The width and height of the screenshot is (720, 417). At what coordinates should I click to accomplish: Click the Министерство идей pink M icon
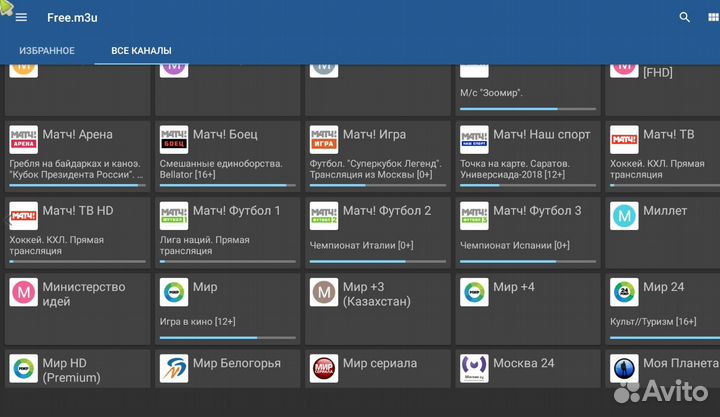(x=23, y=292)
